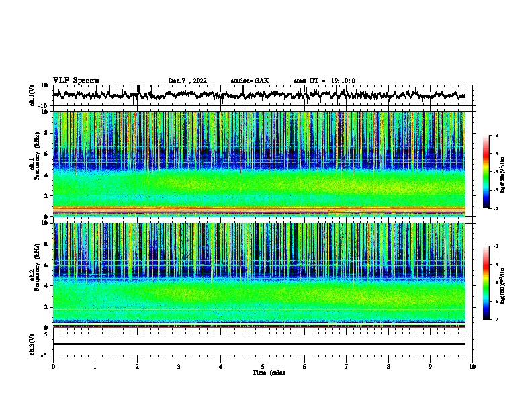The height and width of the screenshot is (411, 532).
Task: Click the "-3" label on ch.2 color scale
Action: (x=496, y=246)
